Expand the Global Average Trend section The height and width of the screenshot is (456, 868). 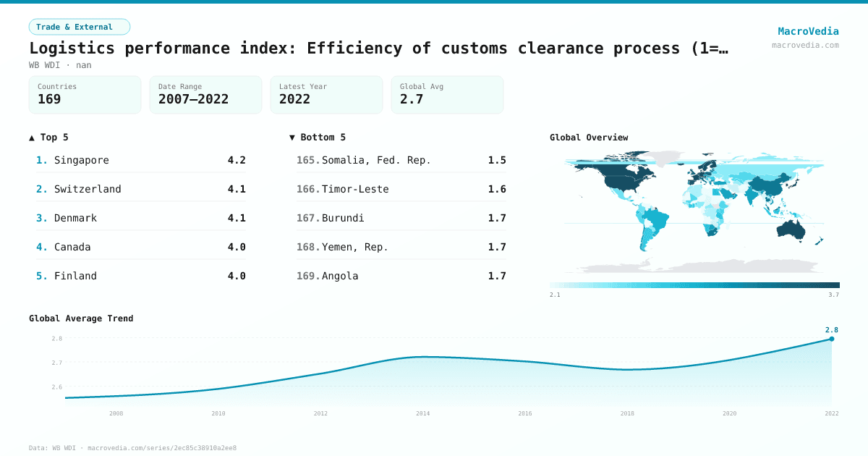point(81,318)
